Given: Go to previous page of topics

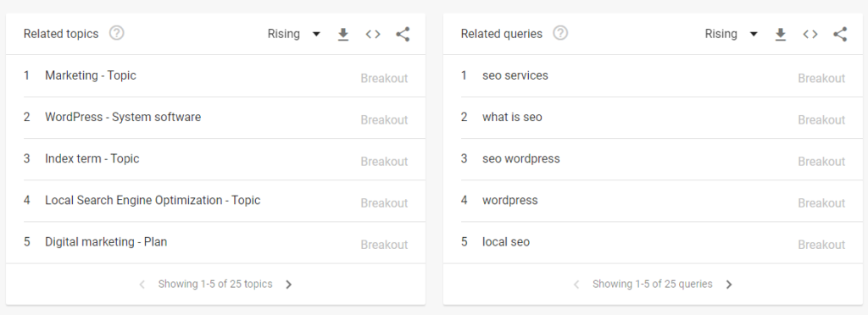Looking at the screenshot, I should (142, 285).
